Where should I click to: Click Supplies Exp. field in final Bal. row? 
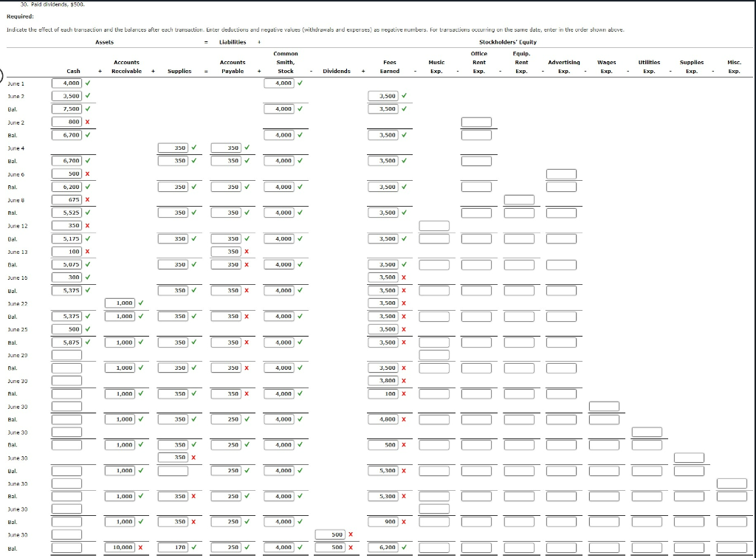click(x=689, y=548)
